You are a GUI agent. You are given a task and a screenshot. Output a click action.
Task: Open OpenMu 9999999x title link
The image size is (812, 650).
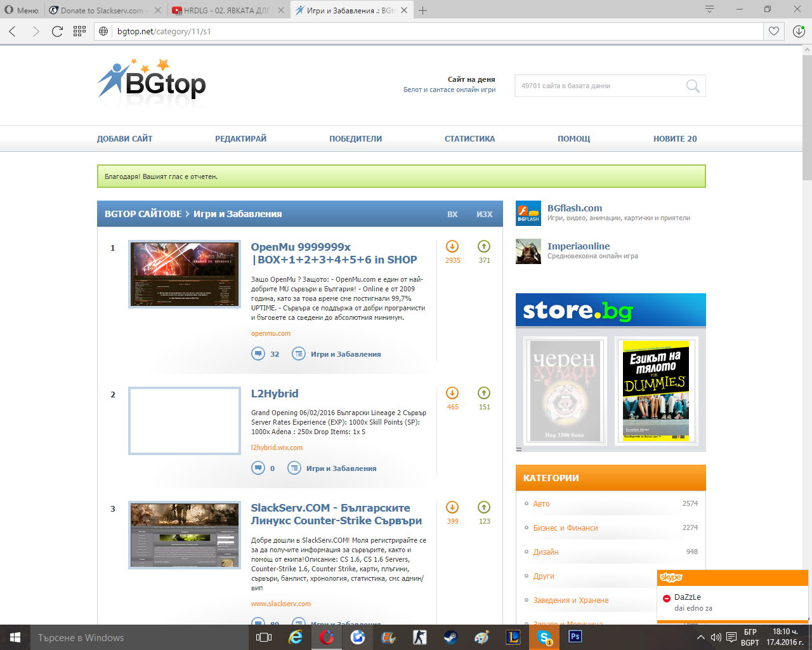coord(334,253)
